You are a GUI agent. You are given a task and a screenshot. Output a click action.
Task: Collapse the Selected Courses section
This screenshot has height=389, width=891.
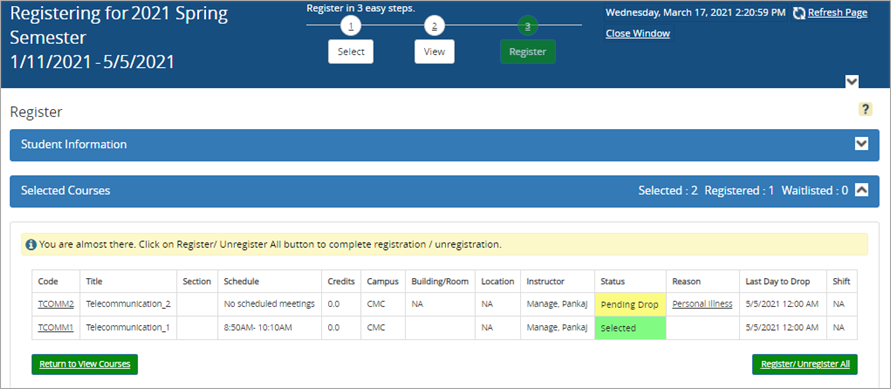[x=862, y=191]
